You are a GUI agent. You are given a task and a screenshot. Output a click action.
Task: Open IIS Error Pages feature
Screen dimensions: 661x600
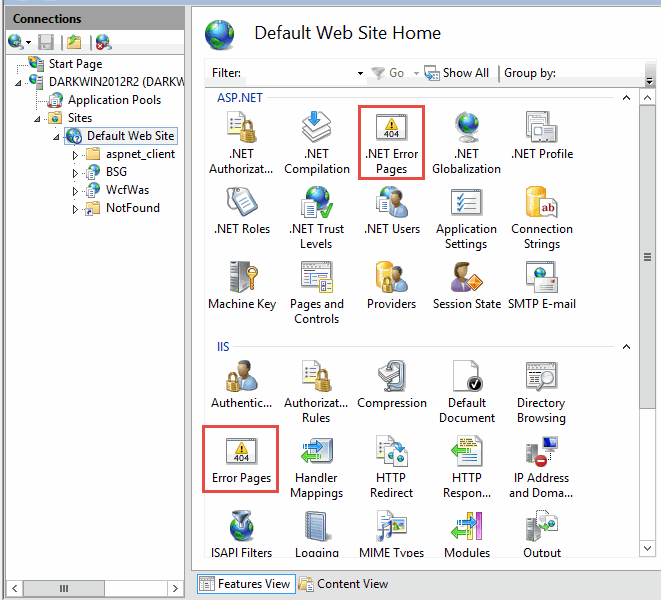coord(241,460)
